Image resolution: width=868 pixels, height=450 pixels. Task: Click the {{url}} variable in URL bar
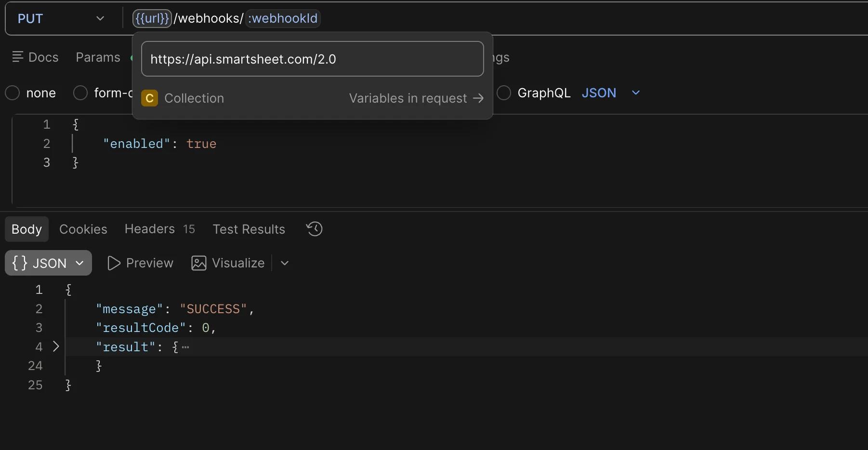152,18
